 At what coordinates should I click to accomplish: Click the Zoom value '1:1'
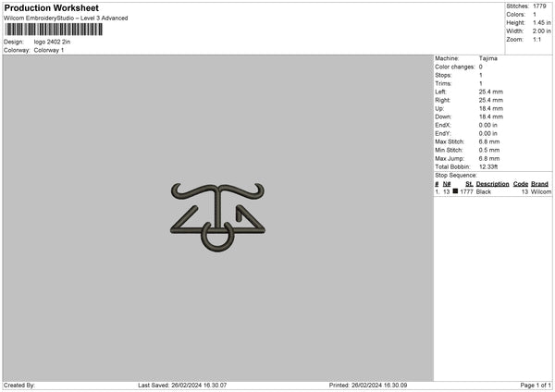[536, 39]
